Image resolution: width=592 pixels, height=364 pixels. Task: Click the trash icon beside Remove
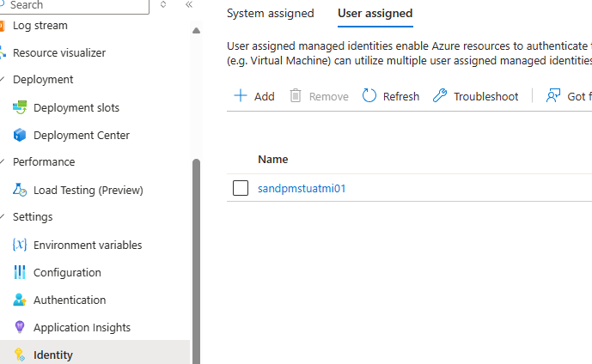[296, 96]
